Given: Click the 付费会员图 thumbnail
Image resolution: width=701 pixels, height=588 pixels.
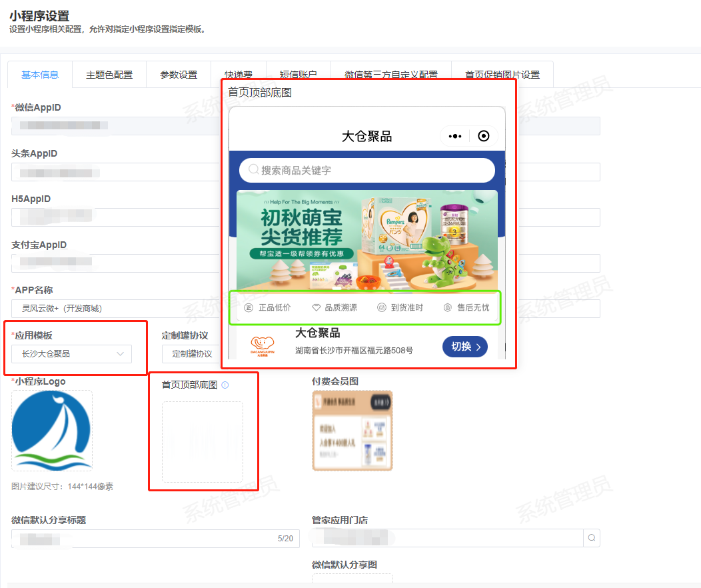Looking at the screenshot, I should point(352,431).
